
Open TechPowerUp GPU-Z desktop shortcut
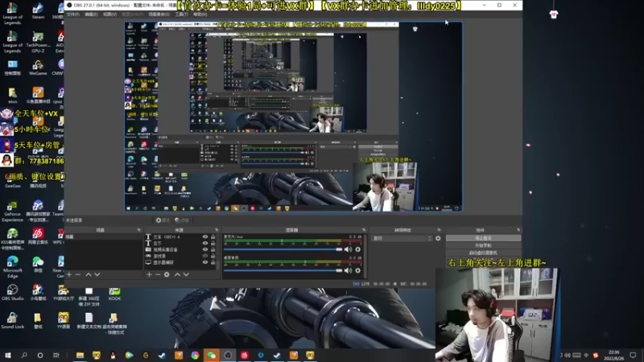click(x=38, y=43)
